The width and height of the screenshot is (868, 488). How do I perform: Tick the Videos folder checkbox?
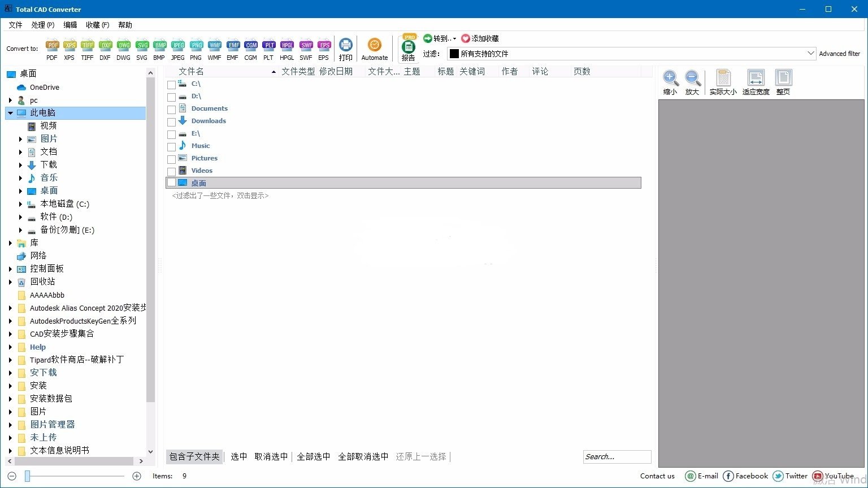(x=171, y=172)
